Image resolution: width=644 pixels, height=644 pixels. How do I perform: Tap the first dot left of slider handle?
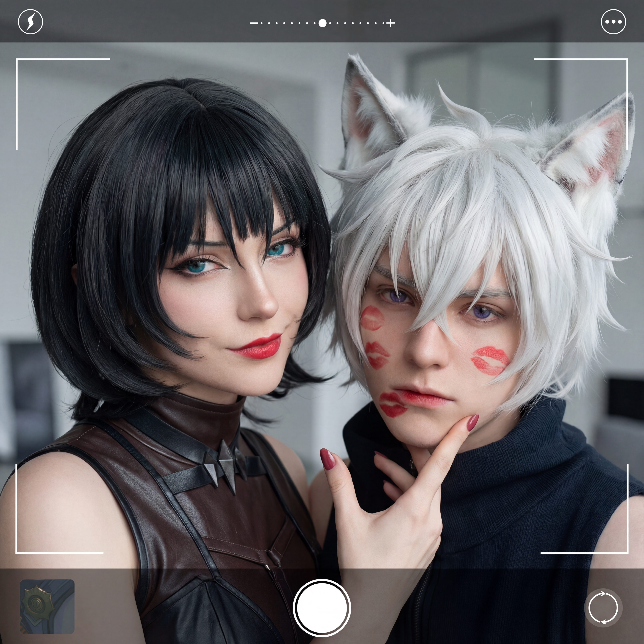click(x=315, y=23)
